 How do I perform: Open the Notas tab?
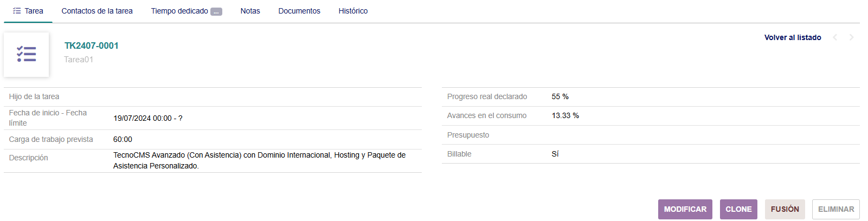250,11
